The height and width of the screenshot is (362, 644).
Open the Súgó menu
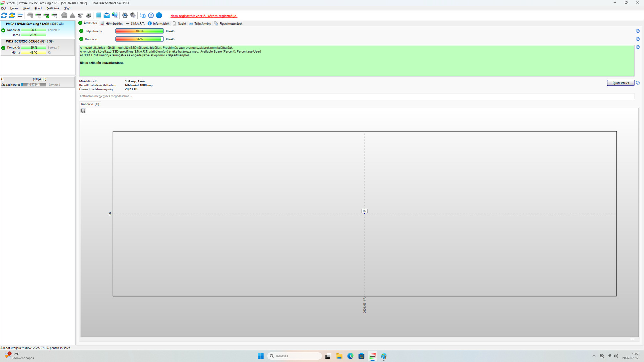67,8
